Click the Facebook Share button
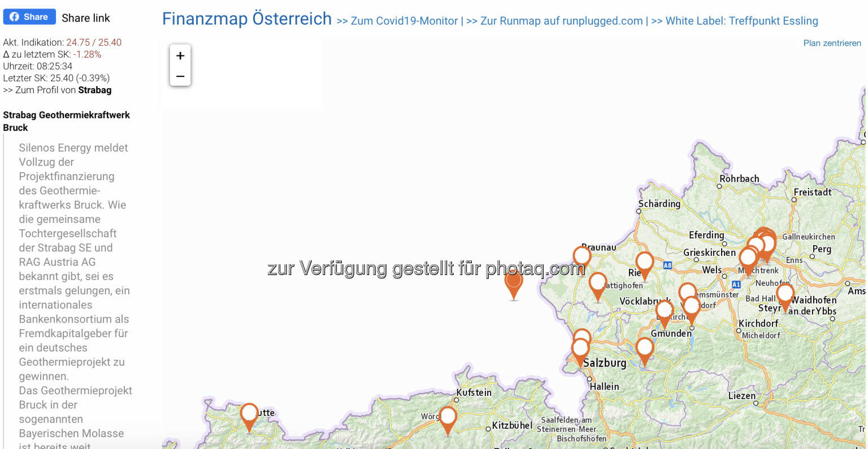The image size is (868, 449). coord(29,17)
